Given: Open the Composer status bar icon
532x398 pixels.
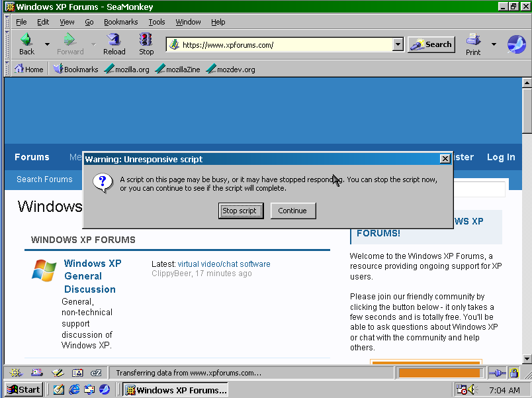Looking at the screenshot, I should click(58, 373).
